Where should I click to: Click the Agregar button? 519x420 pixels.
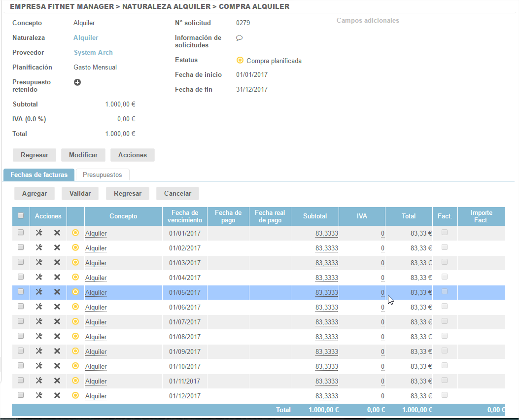pyautogui.click(x=35, y=193)
